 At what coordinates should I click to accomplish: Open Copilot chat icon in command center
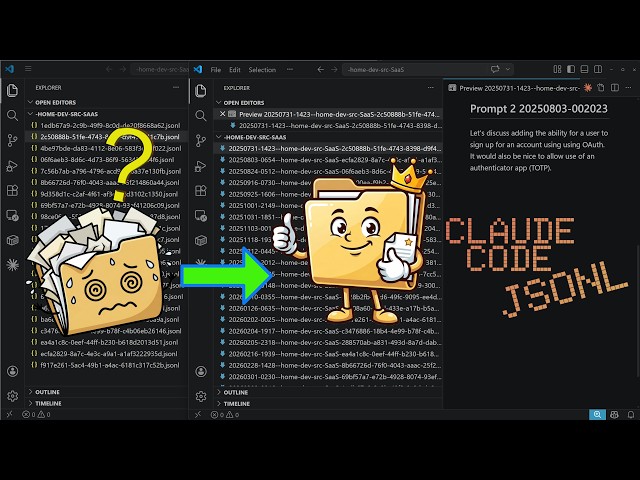pos(495,69)
